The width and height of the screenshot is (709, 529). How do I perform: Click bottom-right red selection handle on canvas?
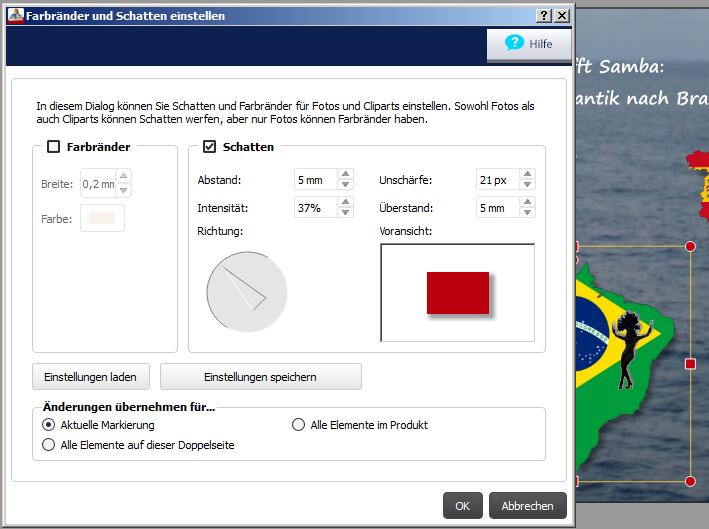[690, 481]
